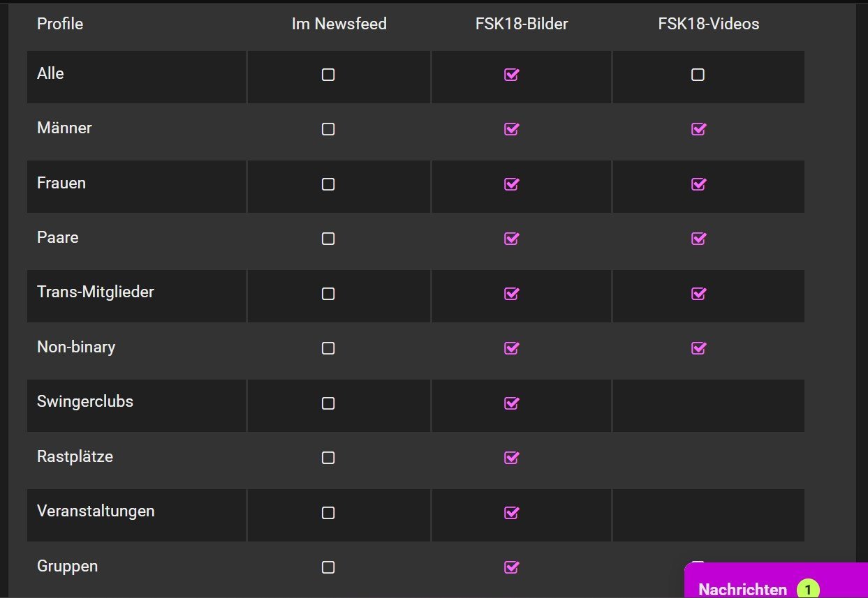This screenshot has height=598, width=868.
Task: Uncheck FSK18-Bilder for Frauen
Action: (x=511, y=184)
